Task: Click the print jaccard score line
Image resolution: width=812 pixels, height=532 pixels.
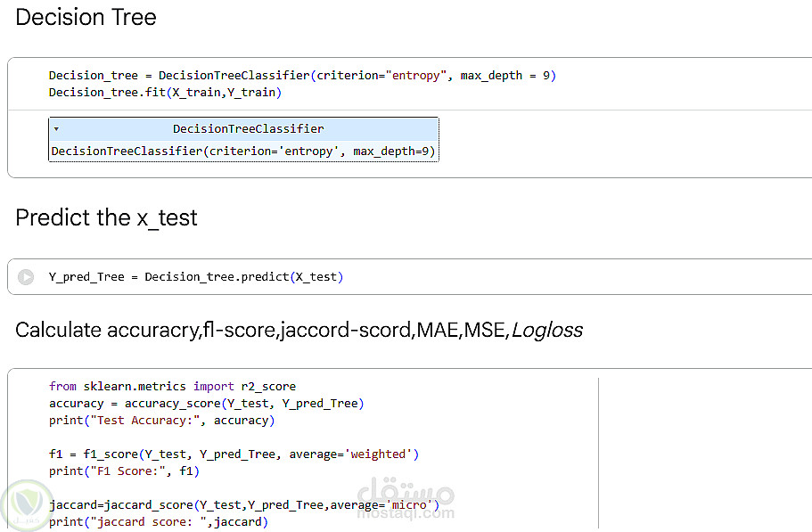Action: 158,522
